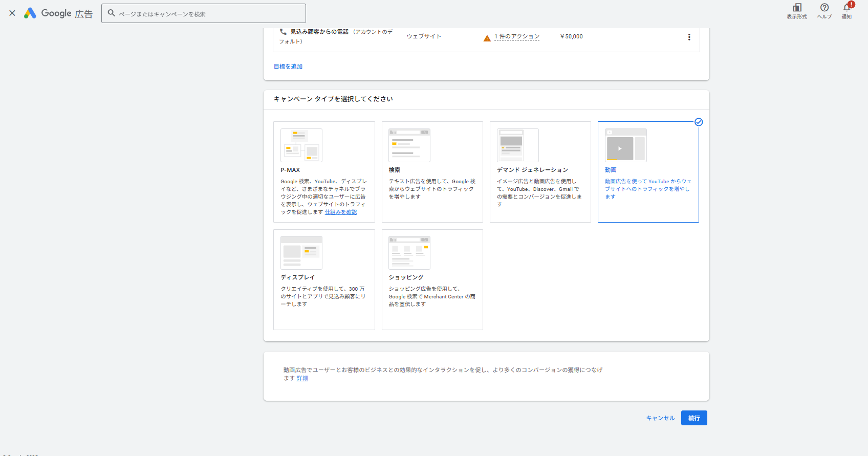Click the 動画 video player thumbnail
868x456 pixels.
(x=626, y=145)
